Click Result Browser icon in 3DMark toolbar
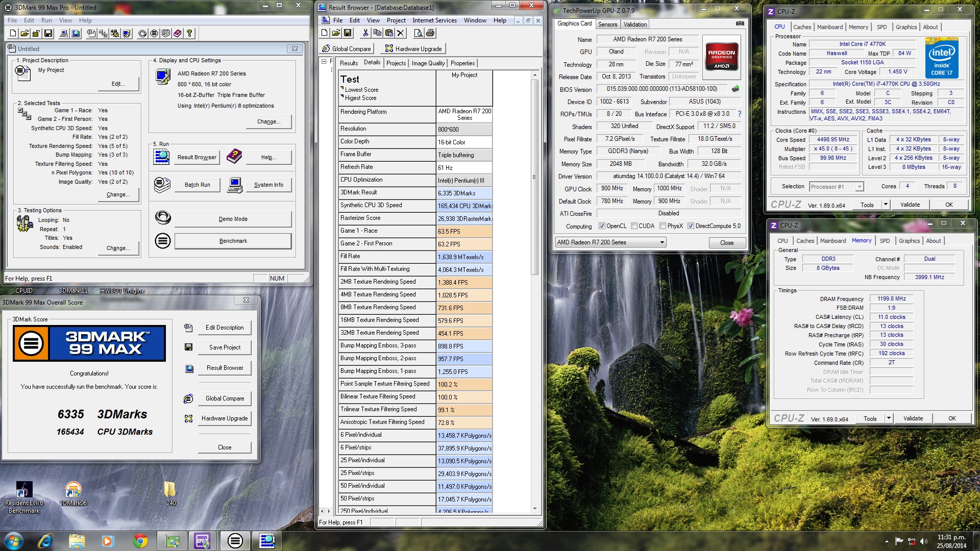The height and width of the screenshot is (551, 980). [76, 34]
